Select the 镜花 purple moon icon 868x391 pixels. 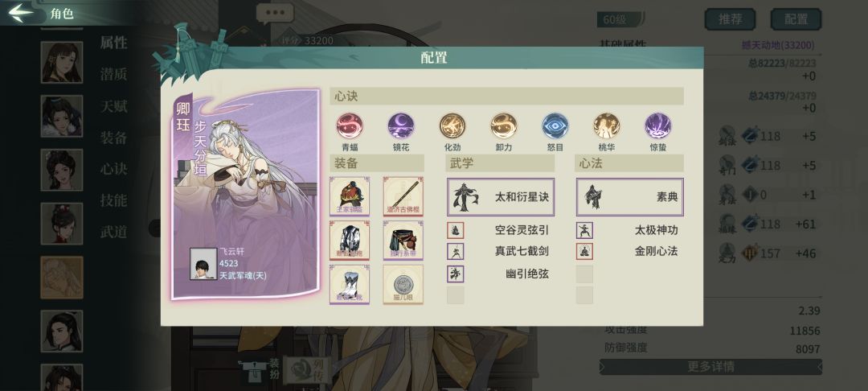(401, 126)
